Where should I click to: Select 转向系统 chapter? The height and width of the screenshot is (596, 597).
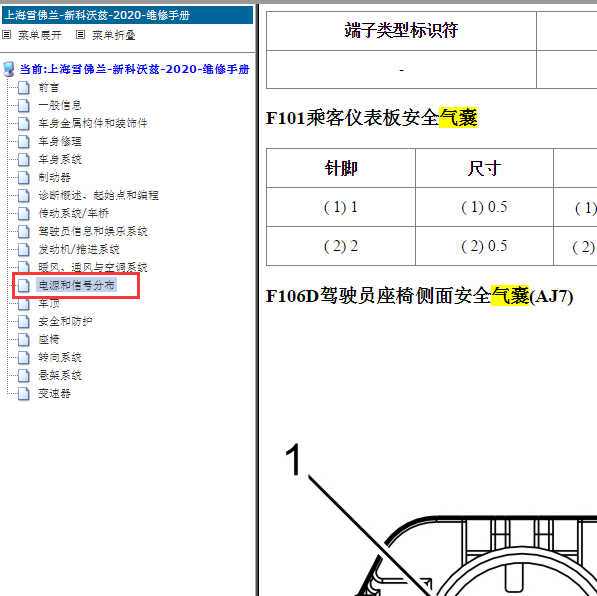pos(60,357)
